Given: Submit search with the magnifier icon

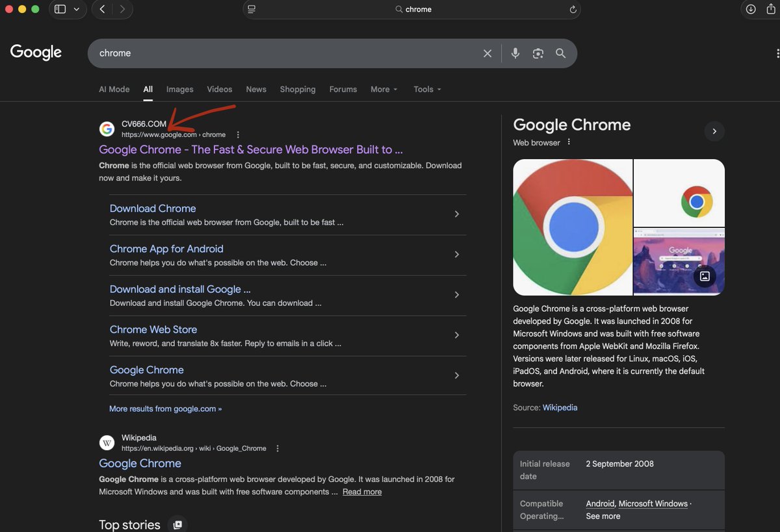Looking at the screenshot, I should point(560,53).
